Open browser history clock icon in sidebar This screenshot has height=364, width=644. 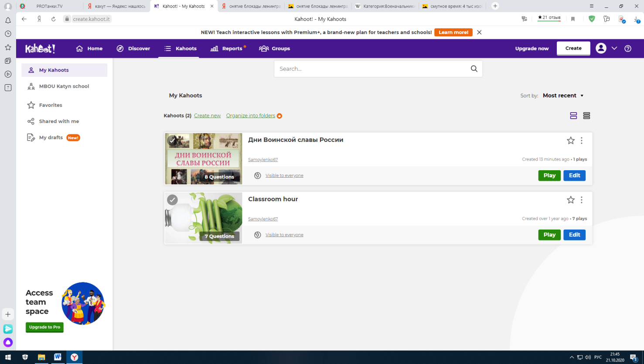coord(8,34)
